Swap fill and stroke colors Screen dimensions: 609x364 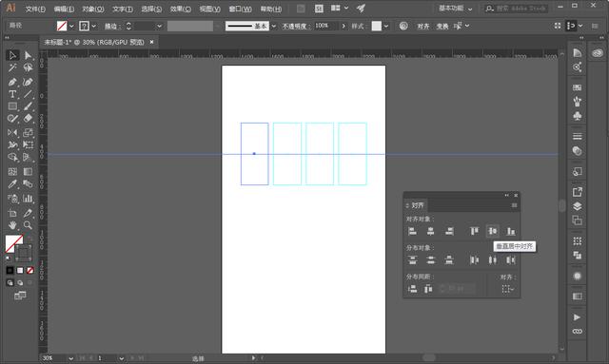click(30, 238)
